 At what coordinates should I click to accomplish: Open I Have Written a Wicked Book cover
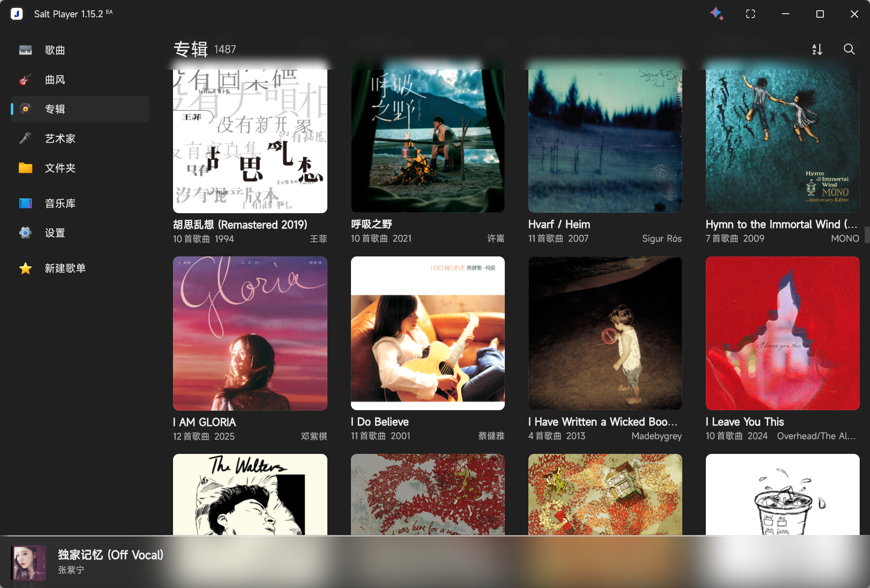coord(605,333)
